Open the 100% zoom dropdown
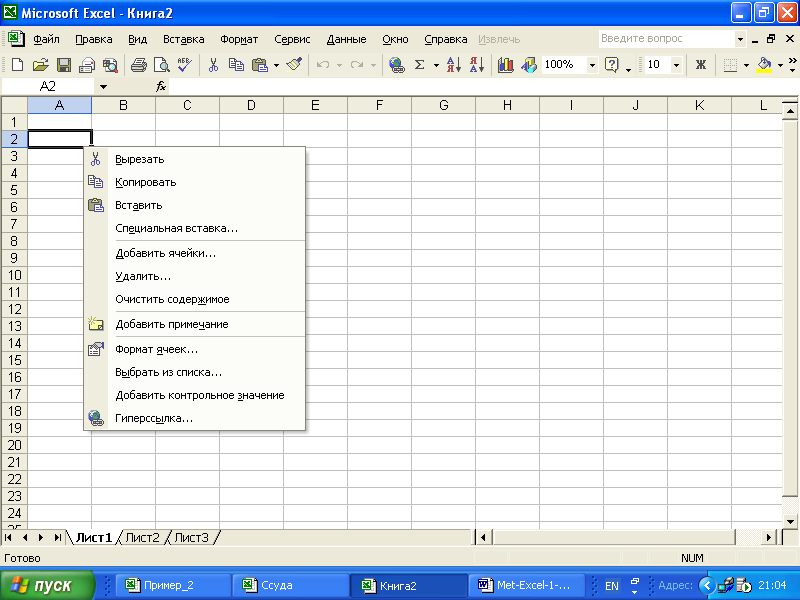The image size is (800, 600). tap(592, 65)
